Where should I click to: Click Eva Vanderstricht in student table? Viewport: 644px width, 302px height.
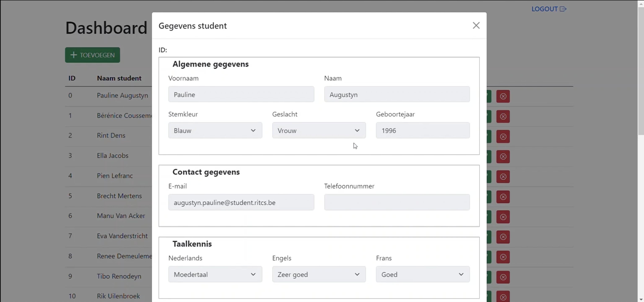122,236
